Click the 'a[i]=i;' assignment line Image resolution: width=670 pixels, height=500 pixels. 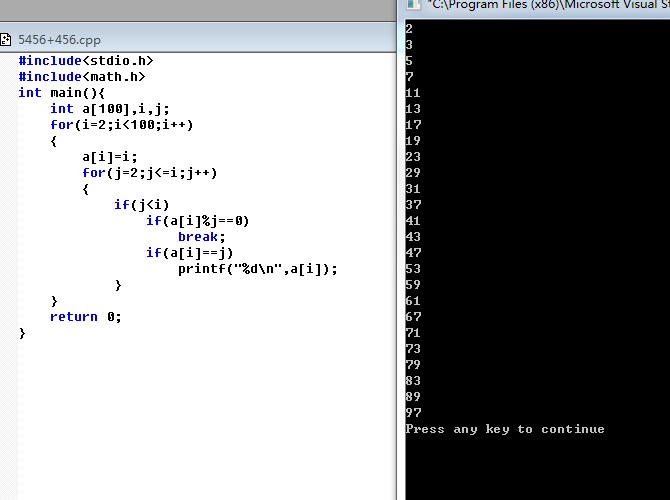point(110,157)
